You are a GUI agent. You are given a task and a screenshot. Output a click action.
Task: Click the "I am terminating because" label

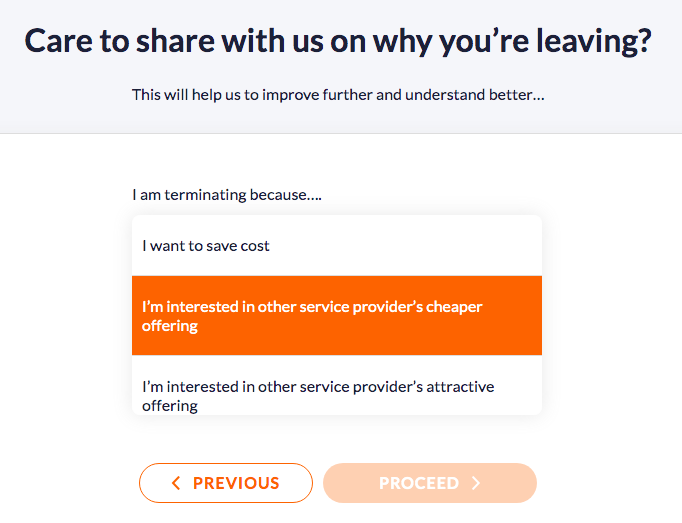(227, 194)
